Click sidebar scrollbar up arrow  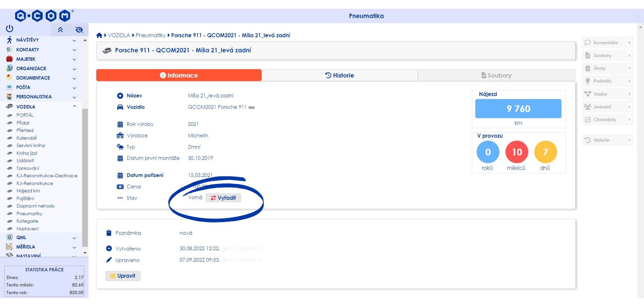[x=85, y=40]
